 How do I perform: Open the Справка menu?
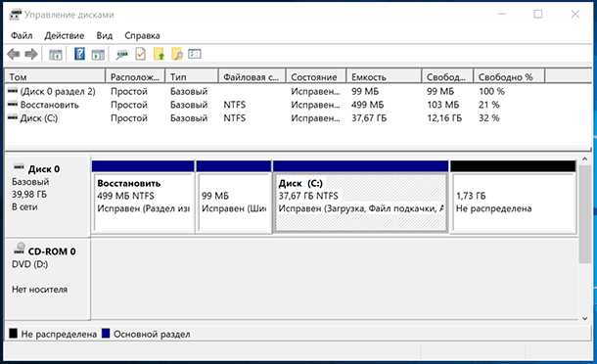142,35
